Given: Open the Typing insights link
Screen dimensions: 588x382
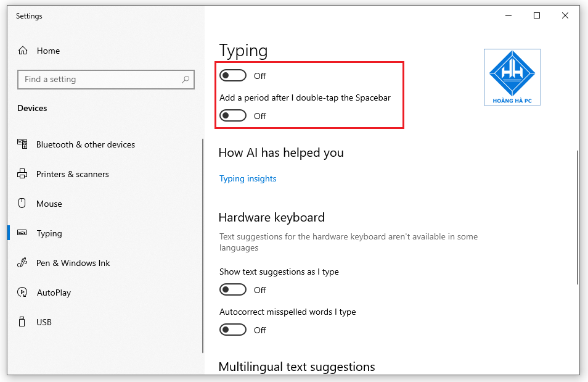Looking at the screenshot, I should pos(248,178).
